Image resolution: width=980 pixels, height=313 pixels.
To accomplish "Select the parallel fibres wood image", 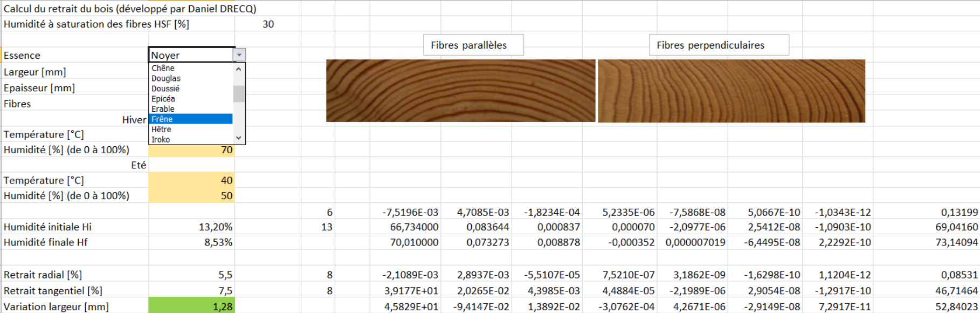I will 460,91.
